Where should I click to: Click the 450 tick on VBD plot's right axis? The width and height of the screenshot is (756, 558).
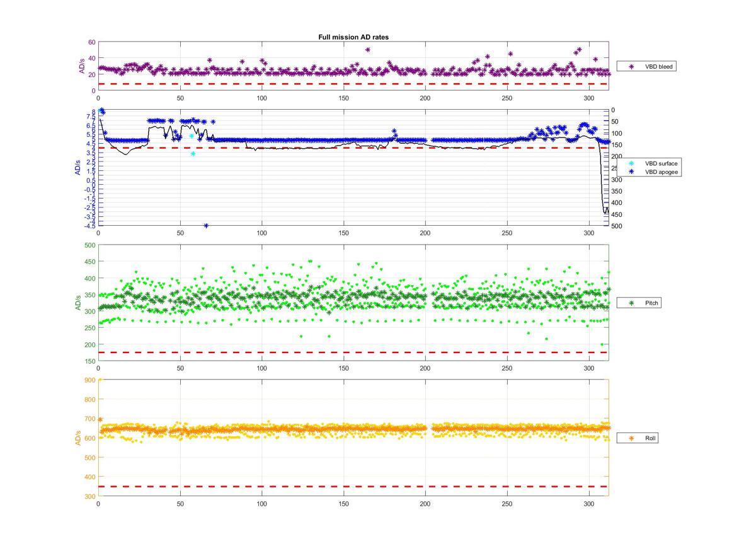pos(616,214)
